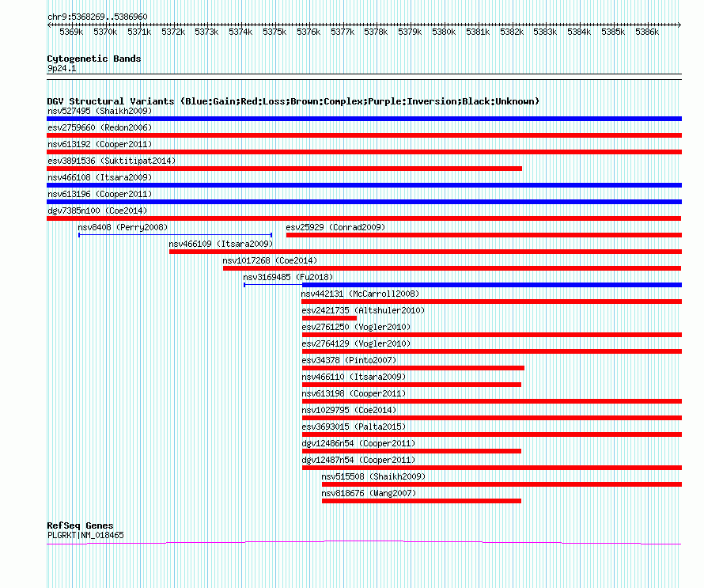This screenshot has height=588, width=704.
Task: Click the 5372k ruler tick label
Action: click(x=173, y=32)
